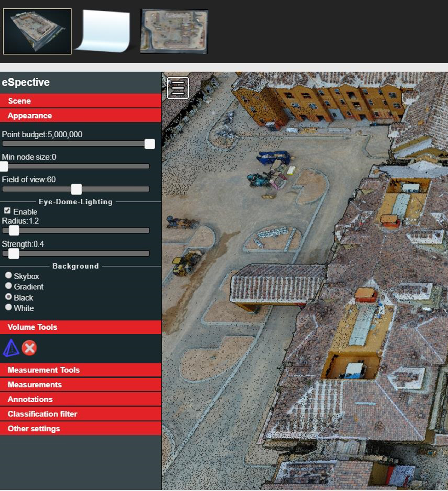Click the hamburger menu icon in viewer

pyautogui.click(x=178, y=88)
